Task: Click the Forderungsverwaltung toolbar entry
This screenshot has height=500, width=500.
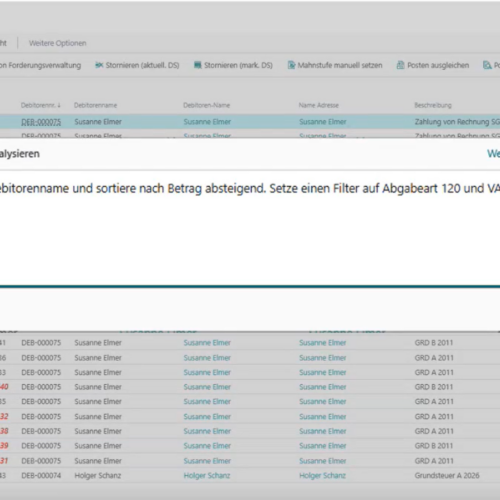Action: pos(41,65)
